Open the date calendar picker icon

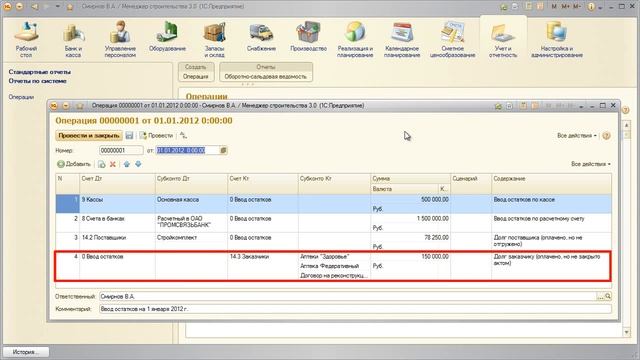[223, 151]
